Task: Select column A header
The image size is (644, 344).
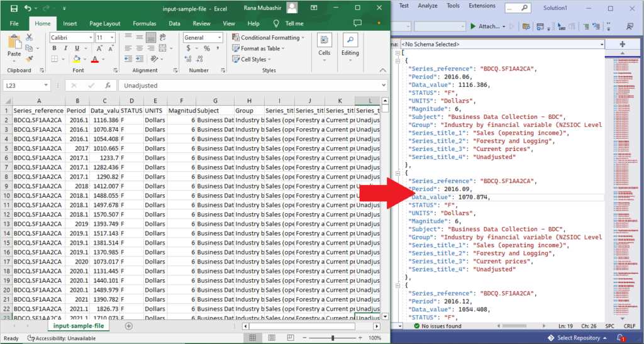Action: pyautogui.click(x=38, y=101)
